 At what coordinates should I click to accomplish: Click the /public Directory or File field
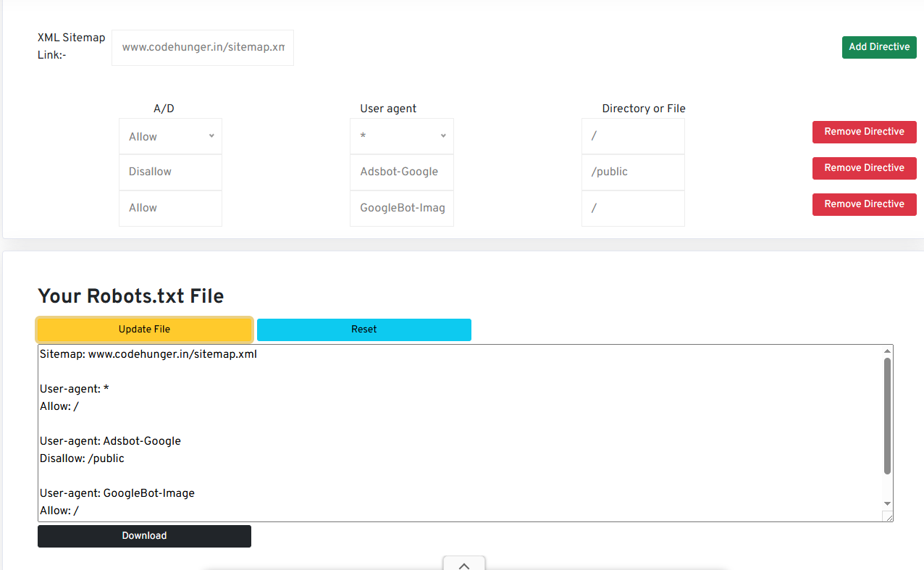click(632, 172)
